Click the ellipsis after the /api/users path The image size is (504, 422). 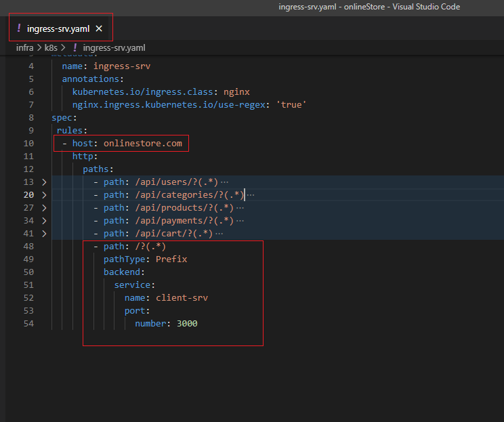pyautogui.click(x=225, y=182)
